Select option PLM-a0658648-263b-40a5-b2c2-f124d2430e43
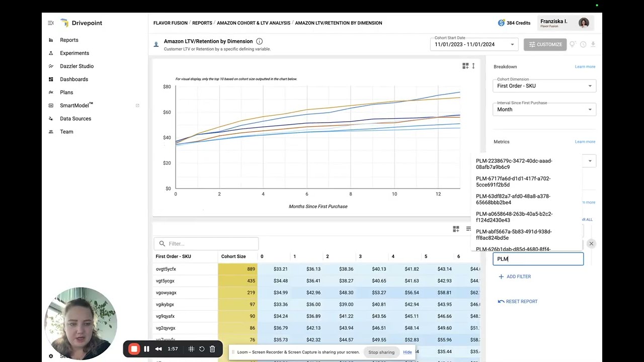The image size is (644, 362). pyautogui.click(x=526, y=217)
